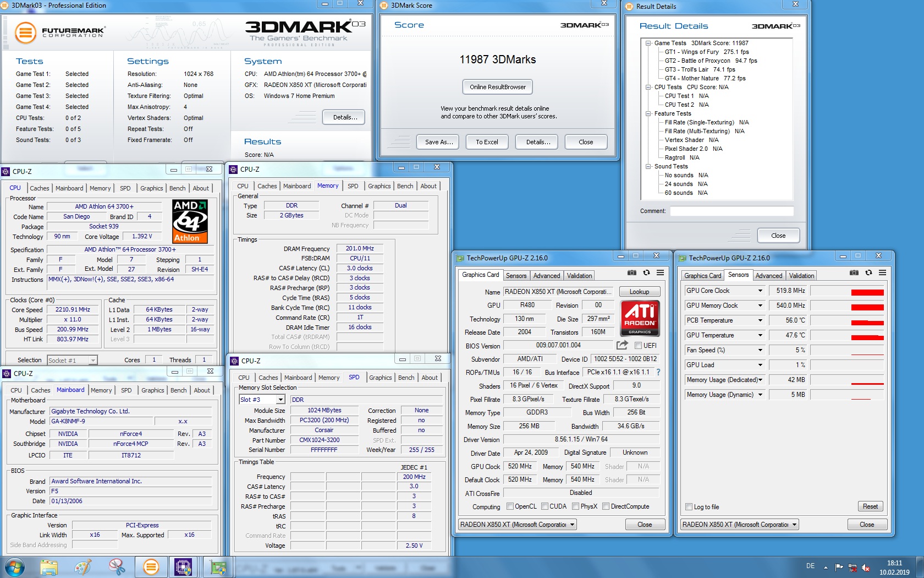Click the Action Center flag icon
This screenshot has height=578, width=924.
coord(839,568)
